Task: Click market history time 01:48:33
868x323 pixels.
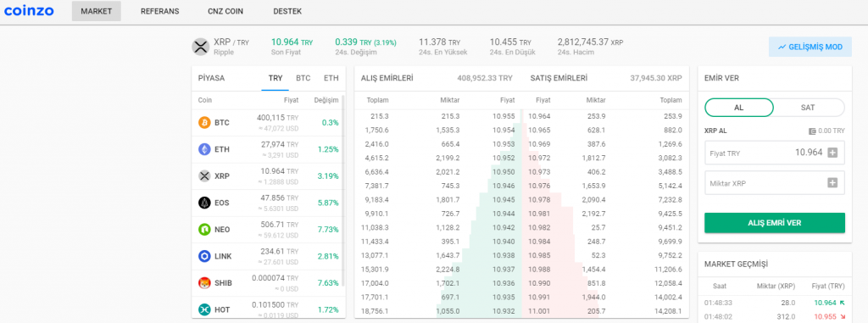Action: 717,303
